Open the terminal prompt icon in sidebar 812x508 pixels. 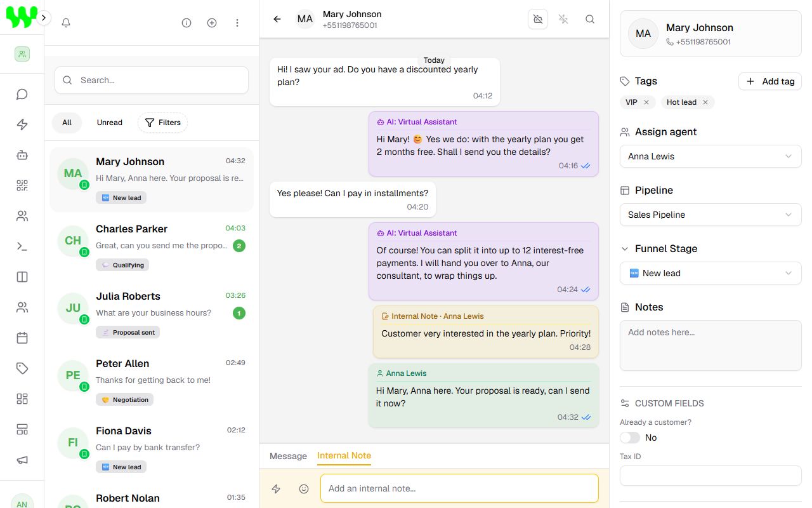(22, 246)
